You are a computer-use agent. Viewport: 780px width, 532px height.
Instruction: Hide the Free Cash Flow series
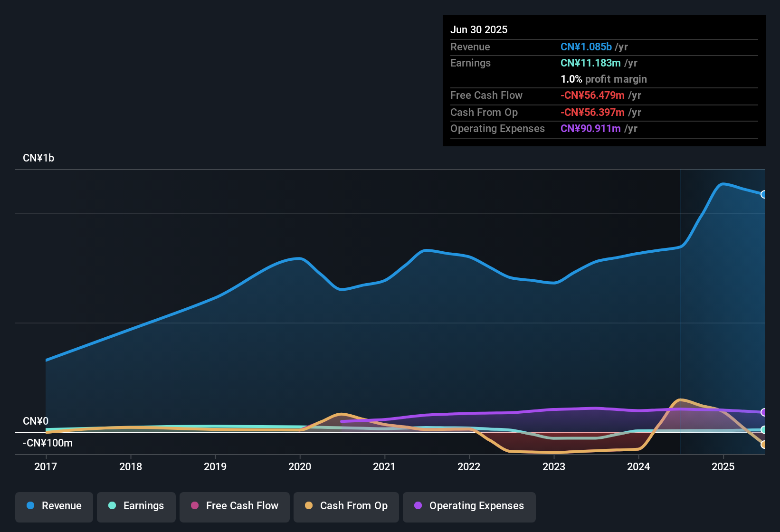click(235, 506)
